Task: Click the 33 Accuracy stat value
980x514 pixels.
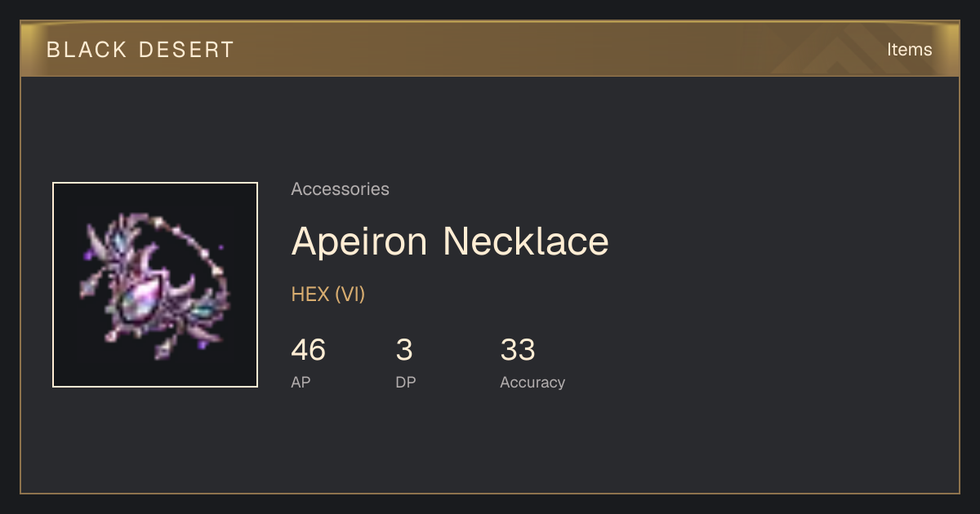Action: point(518,350)
